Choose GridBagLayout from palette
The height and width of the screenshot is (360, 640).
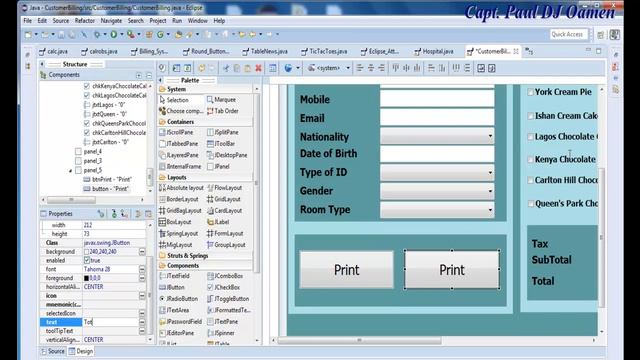point(180,211)
